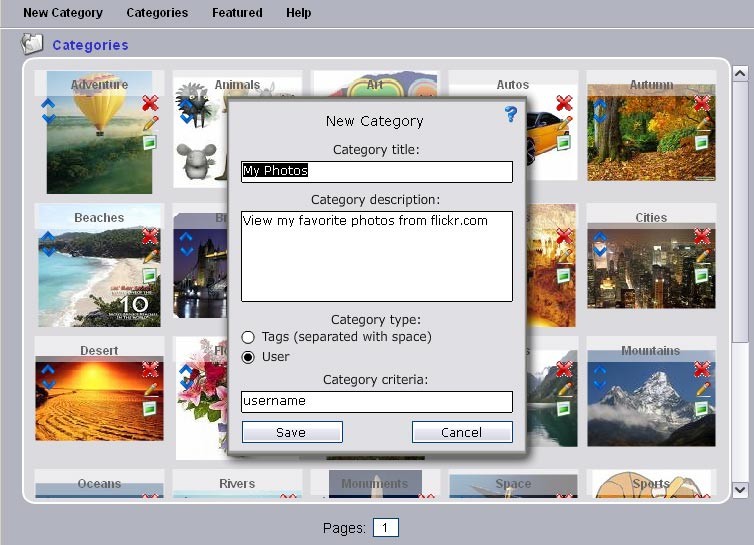The image size is (754, 545).
Task: Cancel the New Category dialog
Action: coord(462,432)
